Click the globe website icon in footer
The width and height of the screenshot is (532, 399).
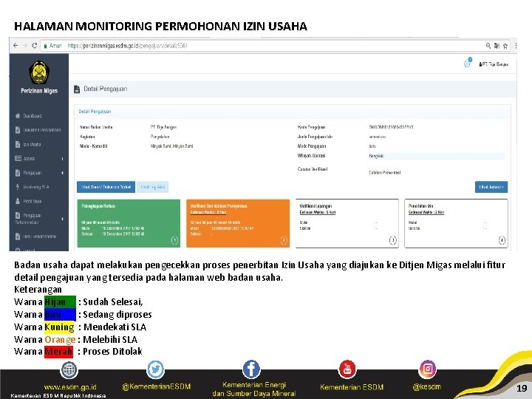click(x=69, y=370)
